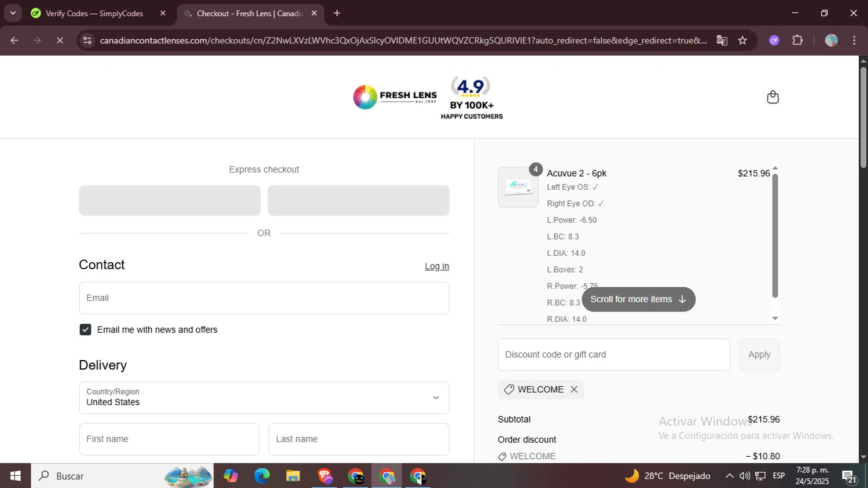Click Scroll for more items button
Viewport: 868px width, 488px height.
[x=638, y=299]
